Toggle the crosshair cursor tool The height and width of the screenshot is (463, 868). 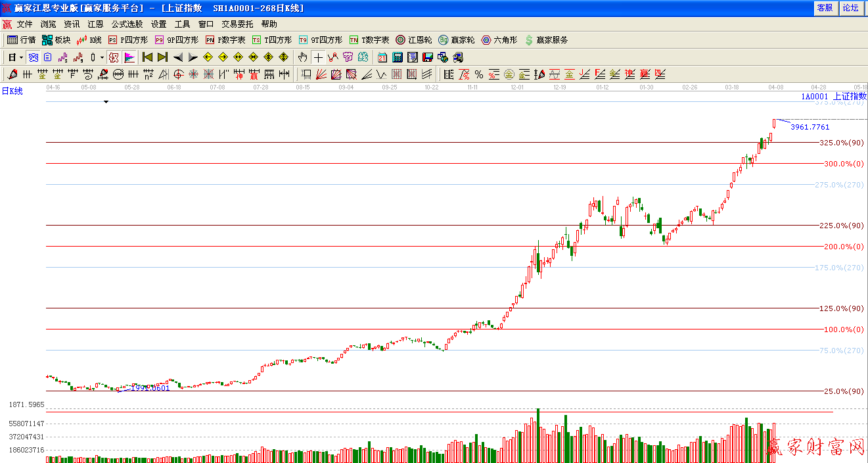pyautogui.click(x=318, y=57)
